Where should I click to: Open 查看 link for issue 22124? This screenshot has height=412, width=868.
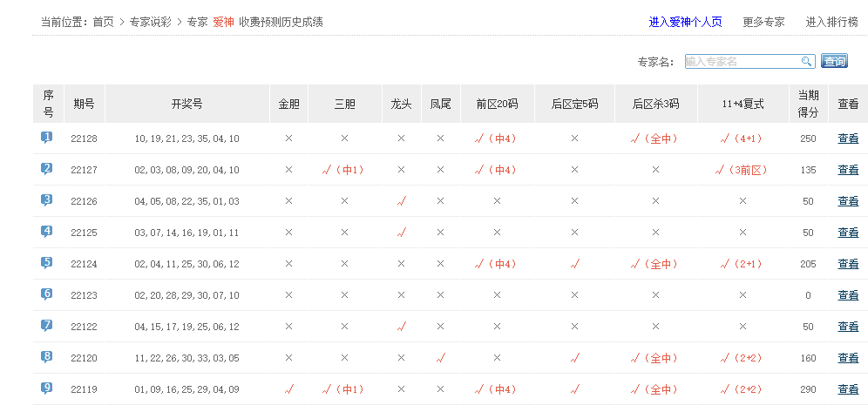tap(848, 264)
